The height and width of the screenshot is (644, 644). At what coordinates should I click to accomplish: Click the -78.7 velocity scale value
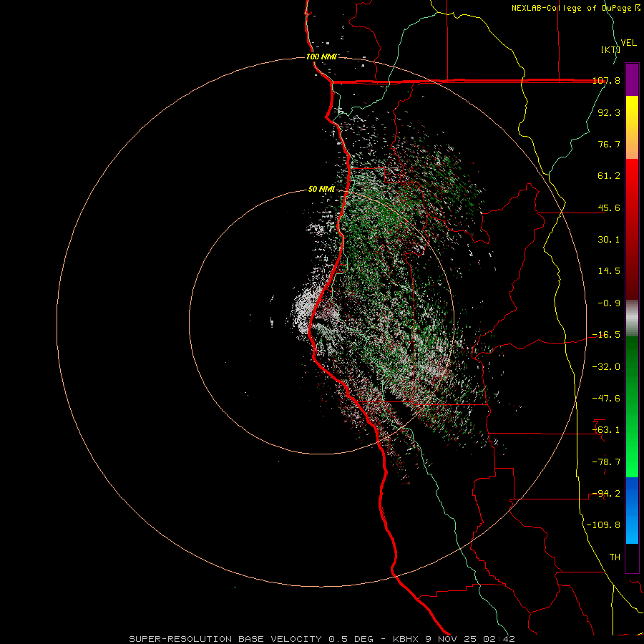point(606,462)
